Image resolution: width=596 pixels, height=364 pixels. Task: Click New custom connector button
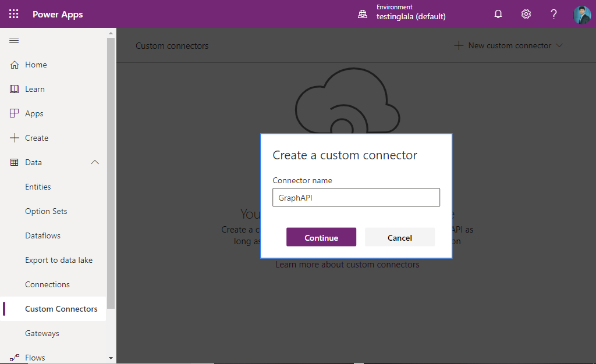click(508, 45)
